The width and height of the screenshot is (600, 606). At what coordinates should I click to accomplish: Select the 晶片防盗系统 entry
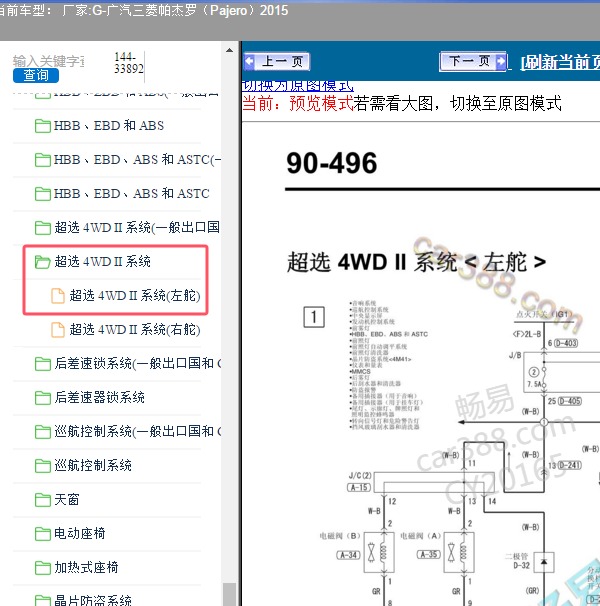(x=93, y=600)
